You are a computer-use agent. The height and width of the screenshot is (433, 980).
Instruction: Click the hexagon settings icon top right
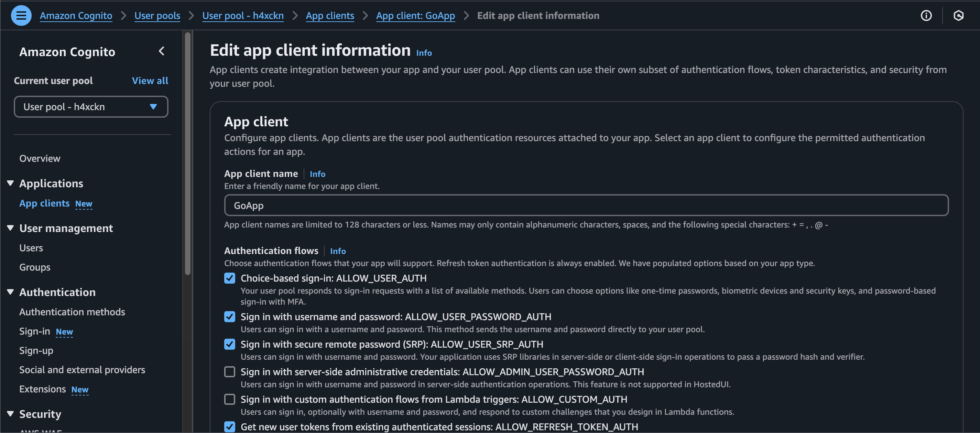[958, 15]
